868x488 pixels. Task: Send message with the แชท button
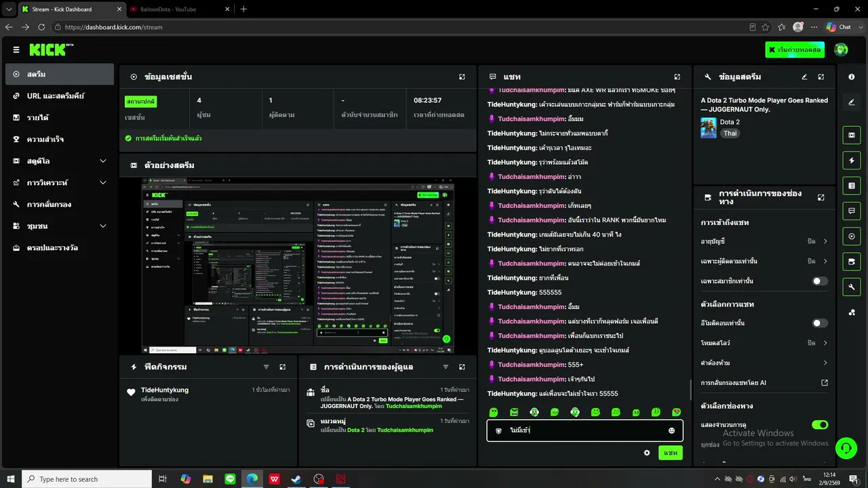click(670, 453)
